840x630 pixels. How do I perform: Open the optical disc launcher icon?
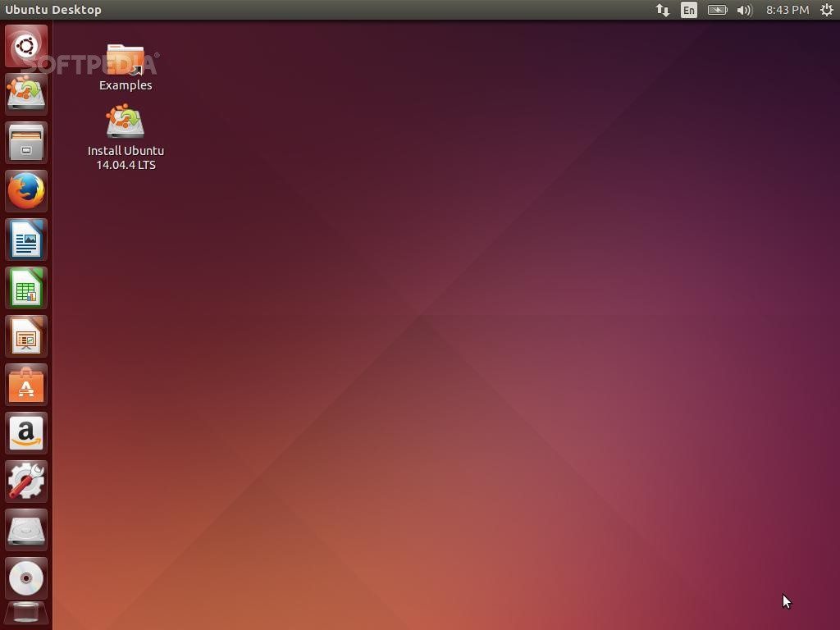[x=25, y=578]
